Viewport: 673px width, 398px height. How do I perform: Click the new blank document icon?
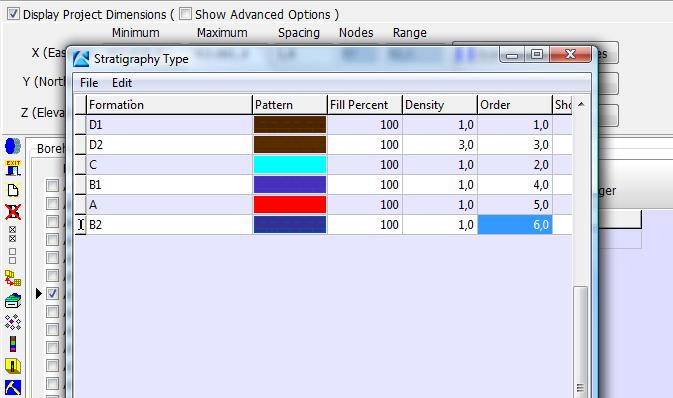(13, 190)
